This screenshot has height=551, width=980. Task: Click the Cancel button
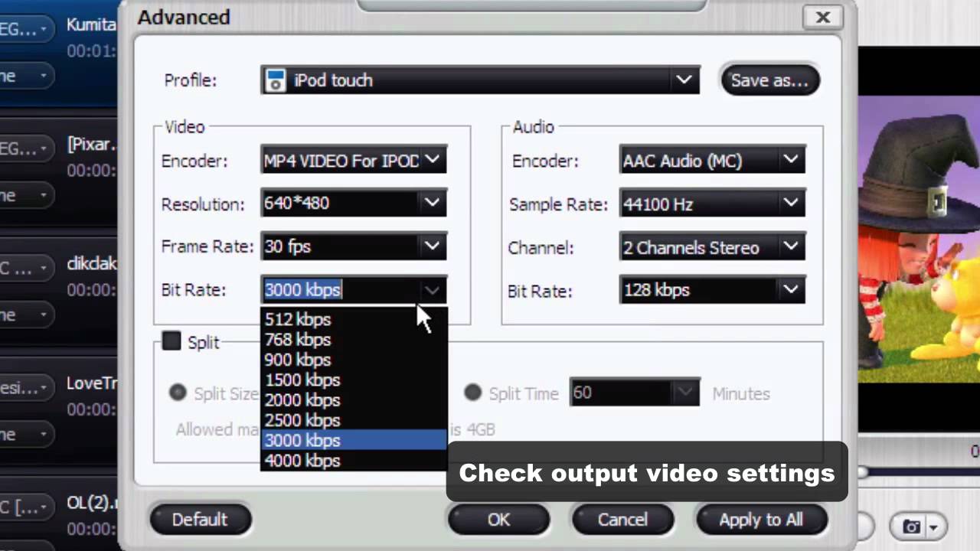(x=622, y=520)
